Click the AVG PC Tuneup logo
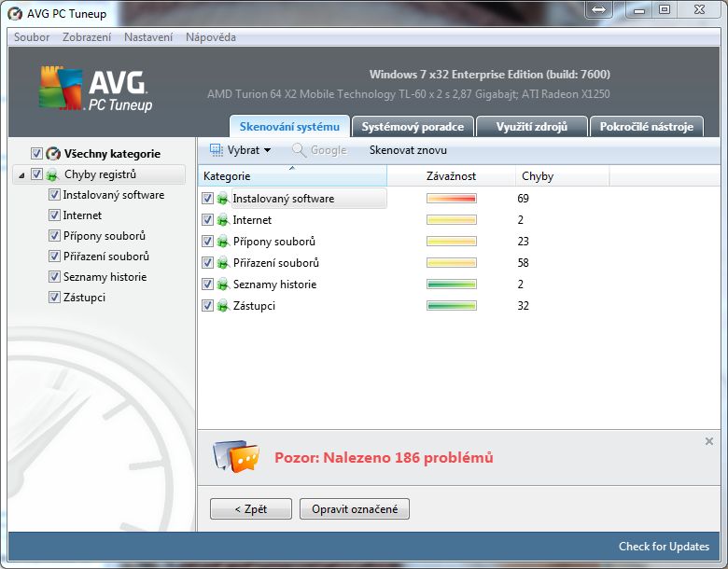Screen dimensions: 728x569 pyautogui.click(x=95, y=90)
